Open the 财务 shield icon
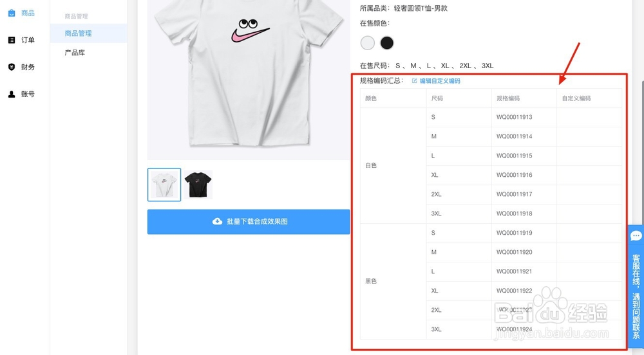Image resolution: width=644 pixels, height=355 pixels. coord(12,67)
